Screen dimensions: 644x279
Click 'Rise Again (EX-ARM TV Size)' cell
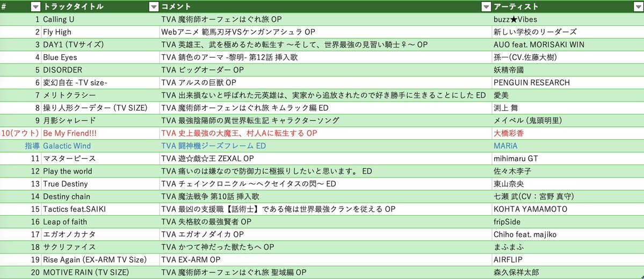point(100,260)
